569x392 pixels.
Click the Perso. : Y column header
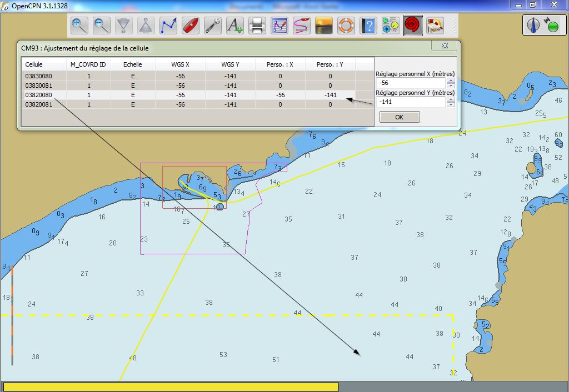pyautogui.click(x=330, y=64)
